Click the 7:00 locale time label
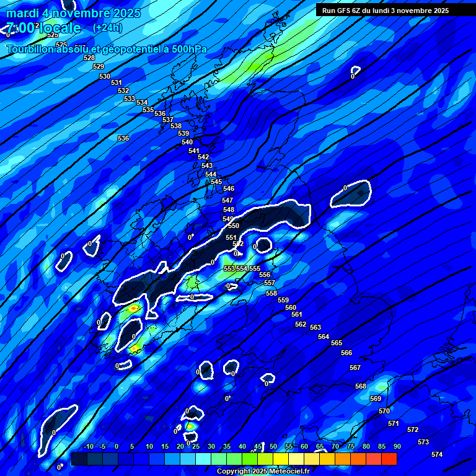476x476 pixels. [x=43, y=29]
